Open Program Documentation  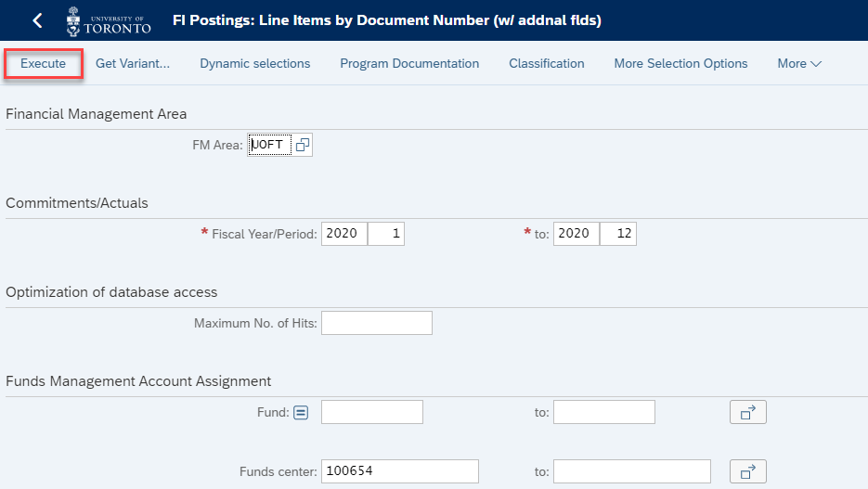tap(409, 64)
